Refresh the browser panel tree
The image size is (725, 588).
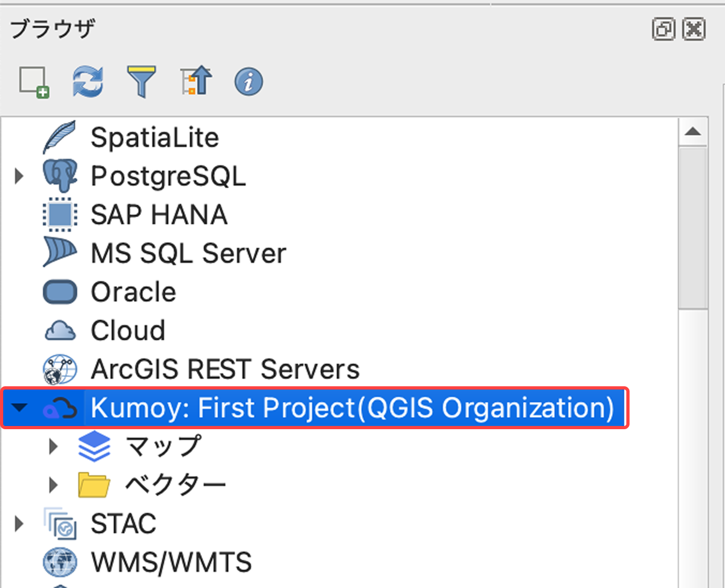pos(88,82)
